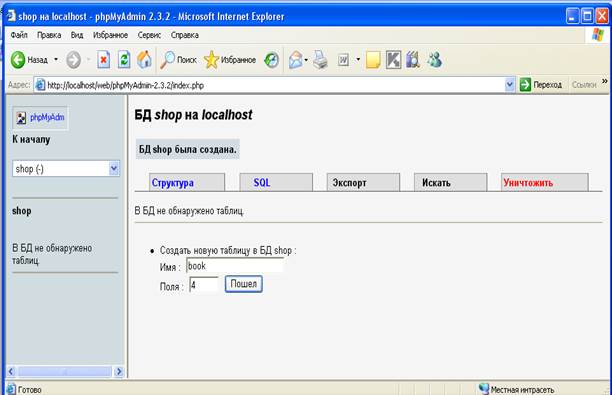Click the K toolbar icon
The image size is (612, 395).
(x=393, y=60)
